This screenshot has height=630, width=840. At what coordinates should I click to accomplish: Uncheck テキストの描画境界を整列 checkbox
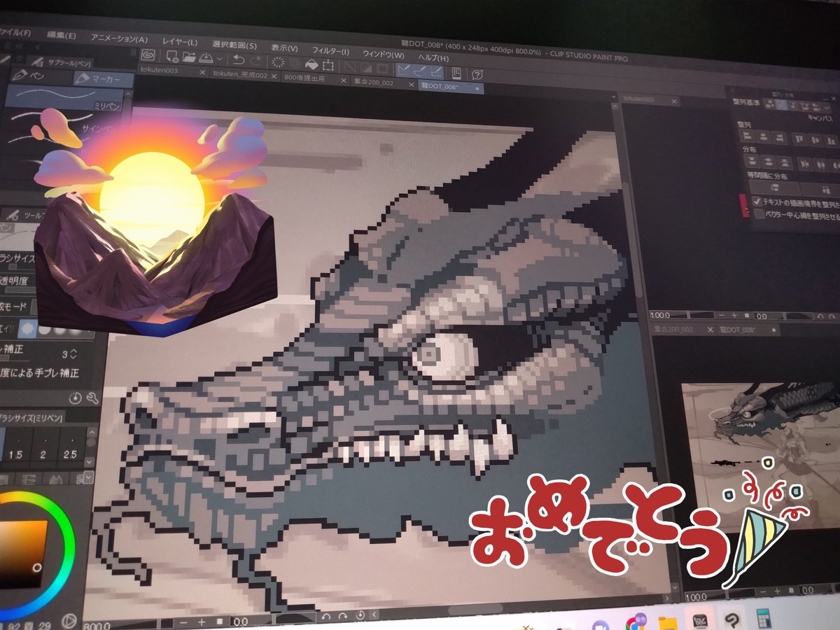click(757, 202)
